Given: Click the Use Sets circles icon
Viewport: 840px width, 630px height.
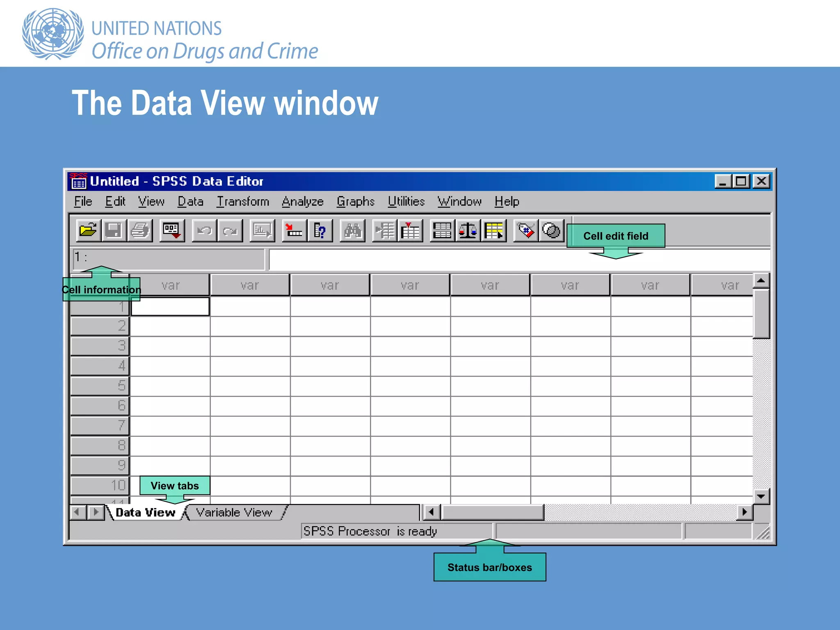Looking at the screenshot, I should (x=551, y=231).
